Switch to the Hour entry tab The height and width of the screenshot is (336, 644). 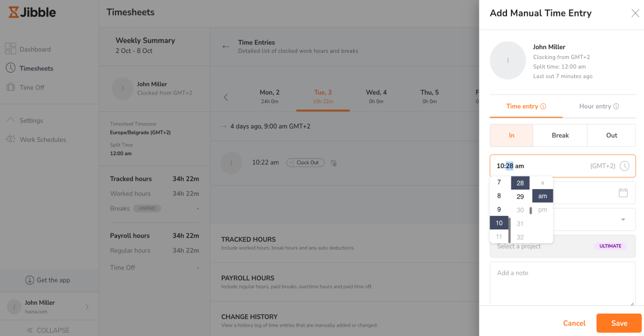[x=599, y=107]
